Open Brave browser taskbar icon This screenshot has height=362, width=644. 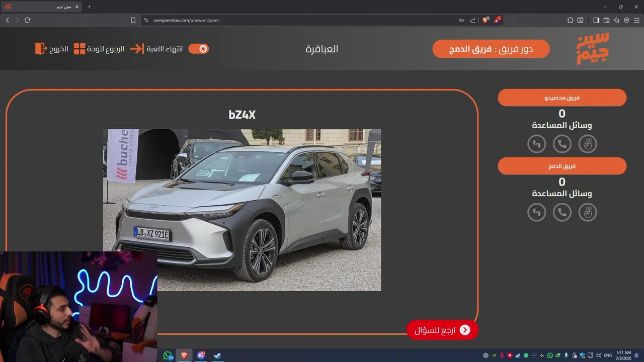click(184, 355)
